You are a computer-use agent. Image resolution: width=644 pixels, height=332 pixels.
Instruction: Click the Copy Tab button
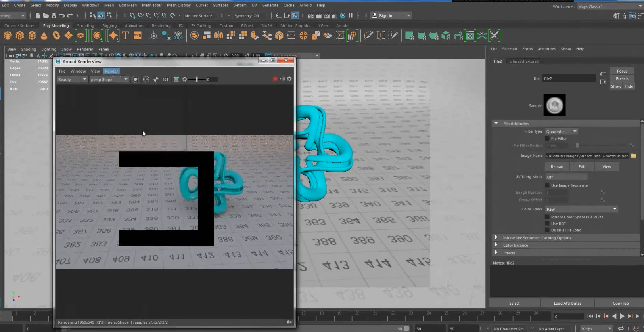click(621, 303)
